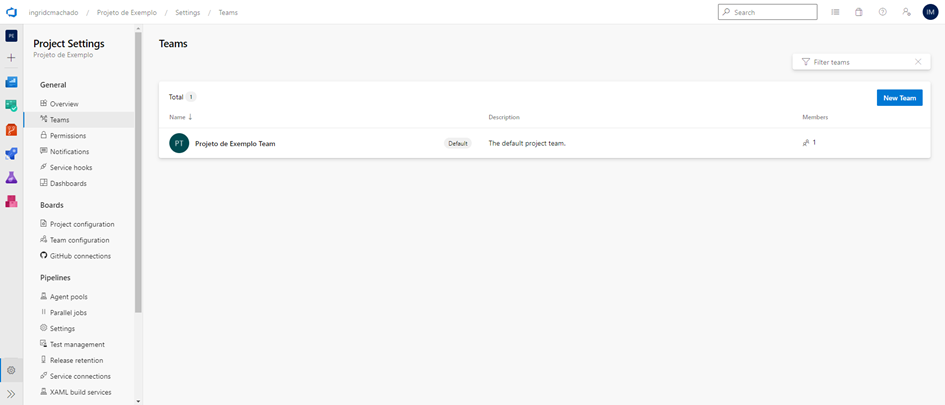
Task: Open the ingridcmachado breadcrumb
Action: coord(54,12)
